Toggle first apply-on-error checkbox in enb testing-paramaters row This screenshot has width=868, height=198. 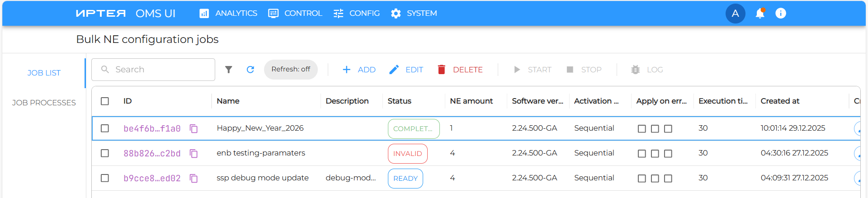coord(642,154)
